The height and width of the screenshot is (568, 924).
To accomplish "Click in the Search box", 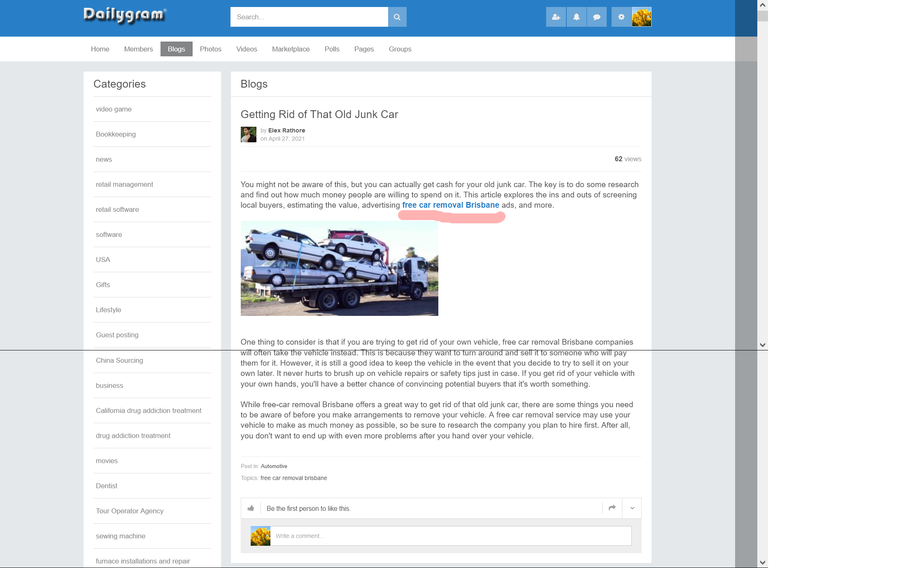I will click(x=309, y=17).
